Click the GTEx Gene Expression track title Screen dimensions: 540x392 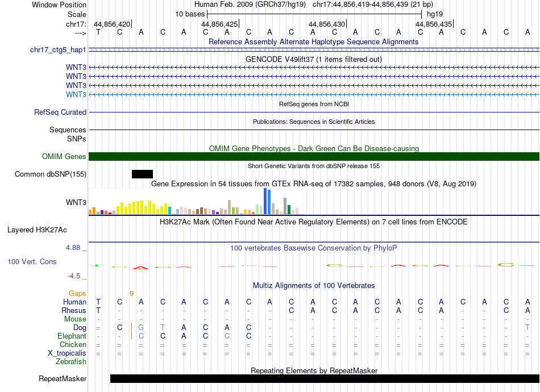tap(314, 184)
